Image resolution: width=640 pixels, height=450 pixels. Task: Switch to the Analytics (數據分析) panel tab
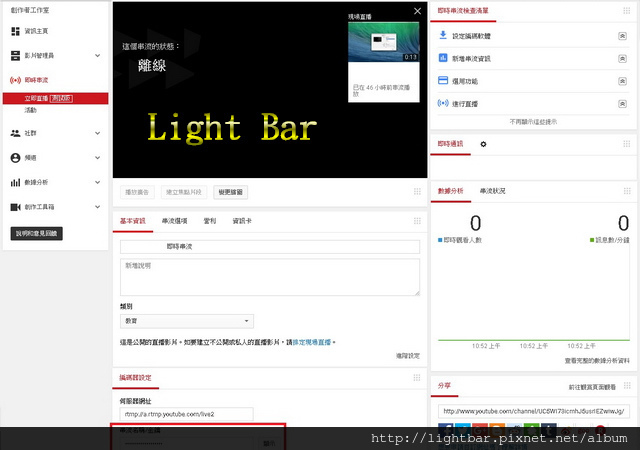[451, 191]
